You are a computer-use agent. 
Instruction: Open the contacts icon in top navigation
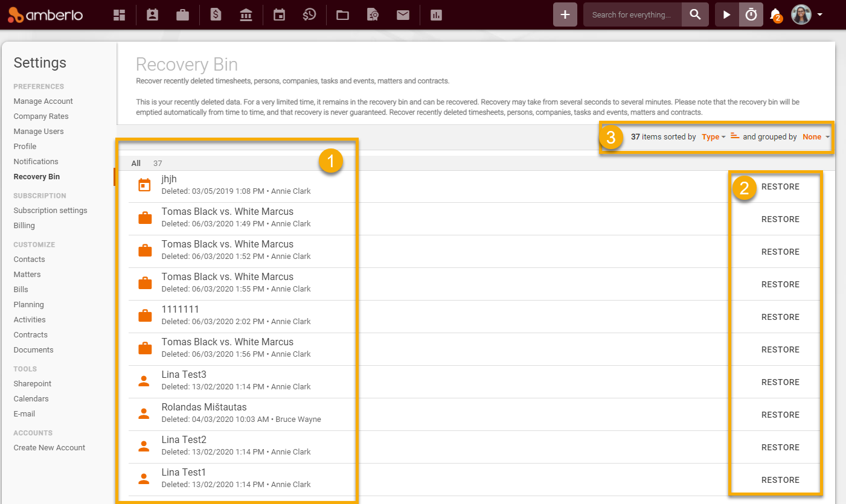152,15
